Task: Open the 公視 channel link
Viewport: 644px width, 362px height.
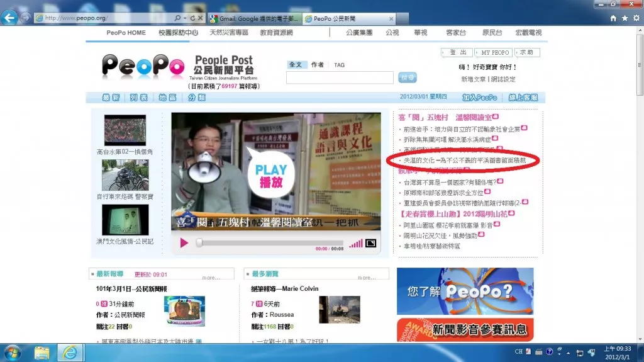Action: tap(392, 33)
